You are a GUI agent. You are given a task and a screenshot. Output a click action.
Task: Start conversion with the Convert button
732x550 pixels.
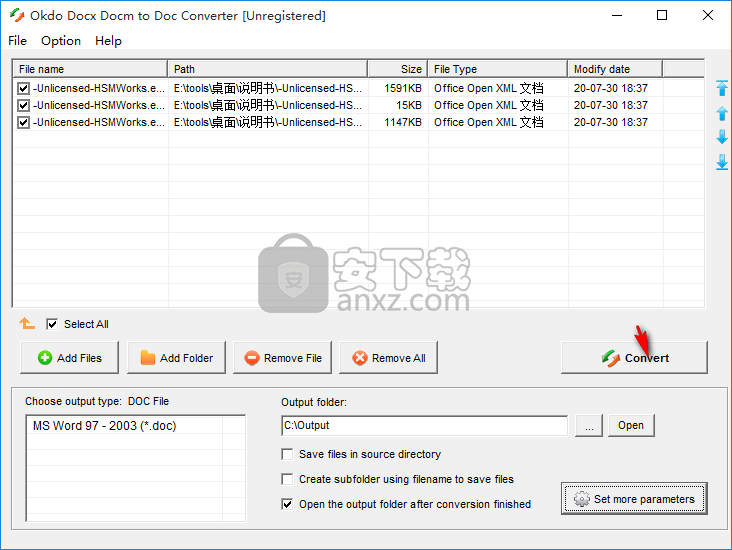pyautogui.click(x=634, y=358)
